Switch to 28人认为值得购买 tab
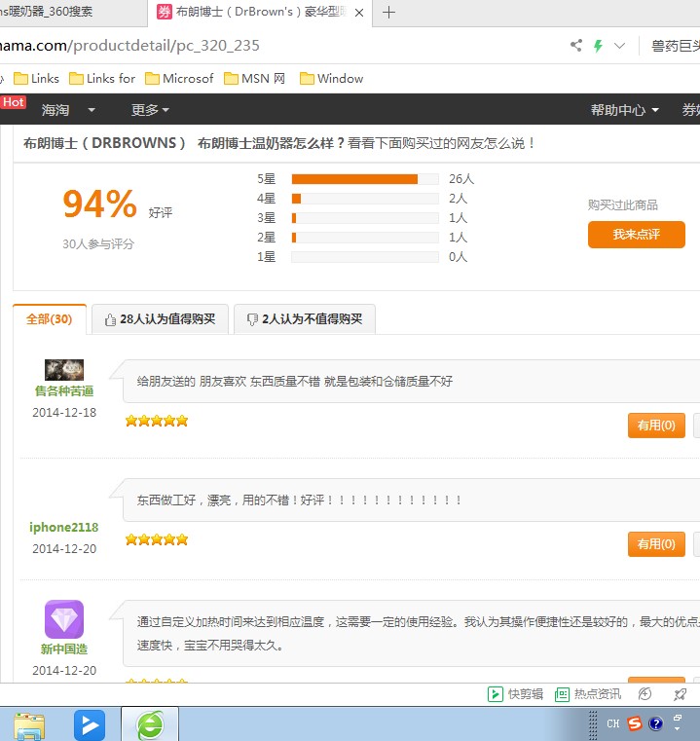 click(x=160, y=319)
